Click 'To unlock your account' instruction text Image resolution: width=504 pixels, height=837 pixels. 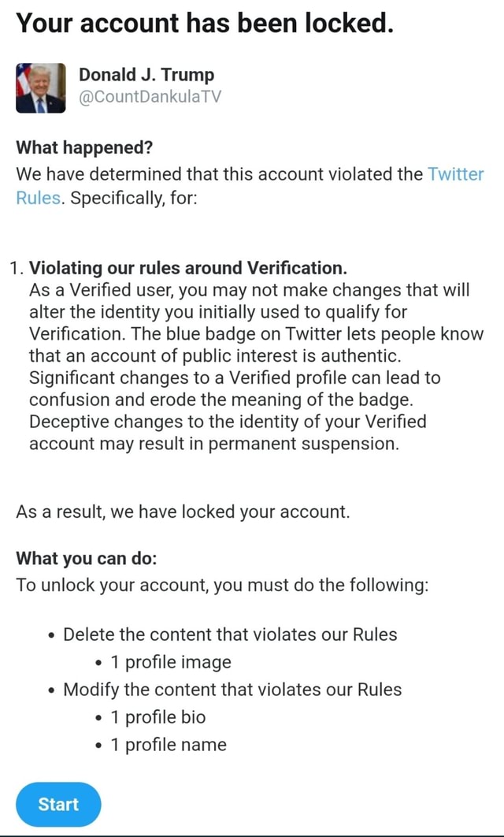[x=220, y=585]
